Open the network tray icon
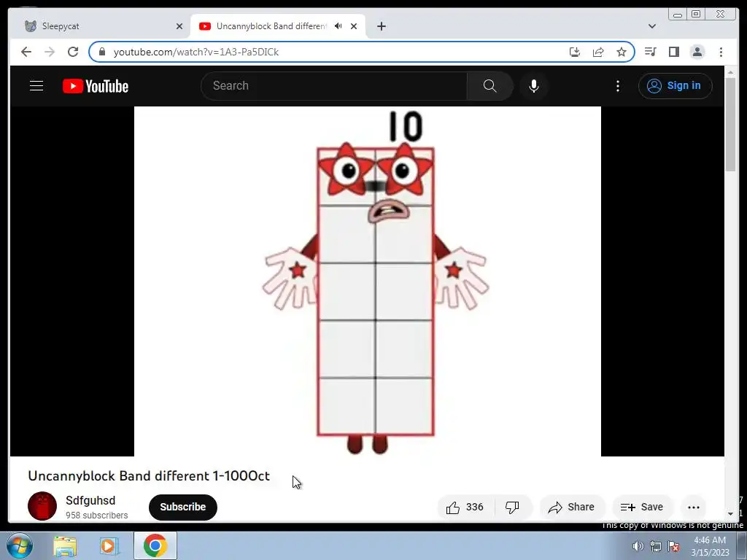The width and height of the screenshot is (747, 560). coord(656,546)
